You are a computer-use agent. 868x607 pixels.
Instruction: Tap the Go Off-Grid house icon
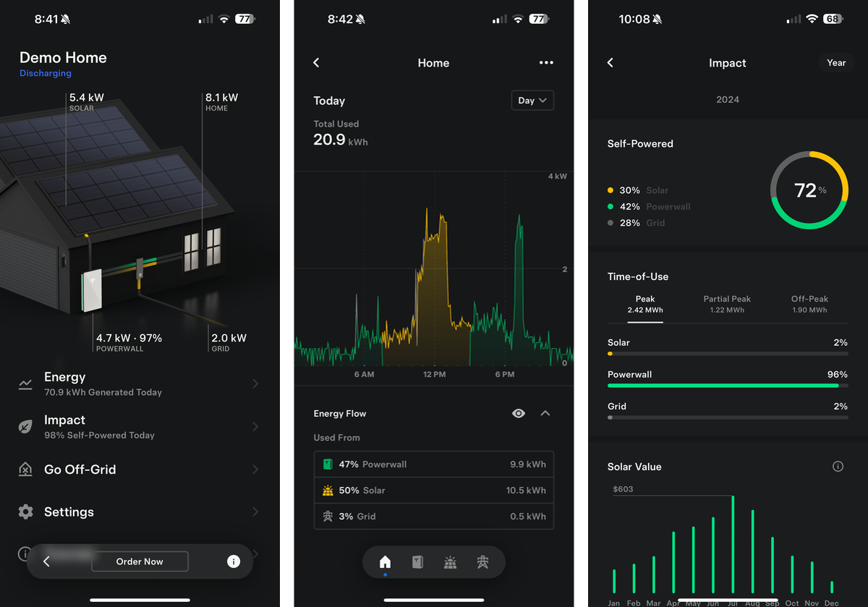click(25, 470)
